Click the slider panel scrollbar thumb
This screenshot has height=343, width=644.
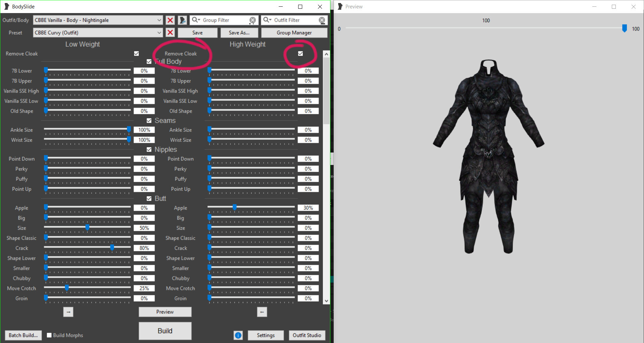coord(326,91)
